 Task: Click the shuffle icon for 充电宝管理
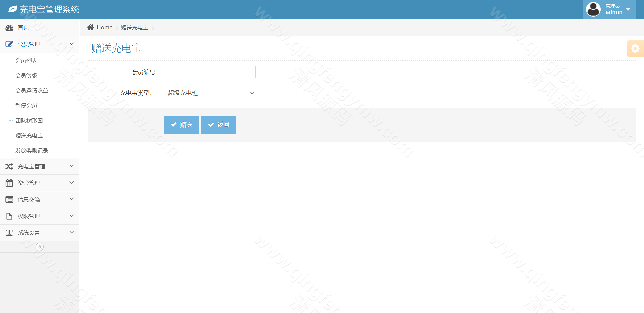[9, 166]
